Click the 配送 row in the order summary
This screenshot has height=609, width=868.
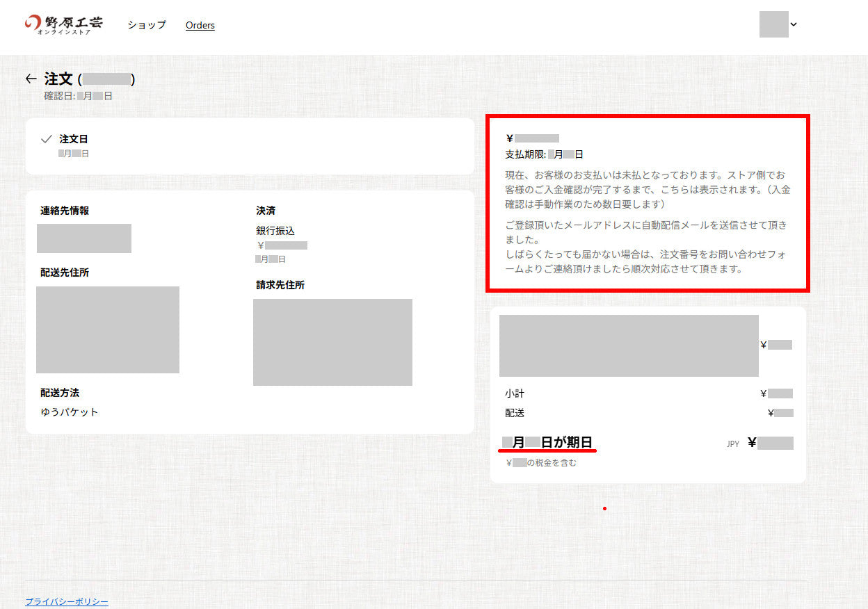click(515, 413)
